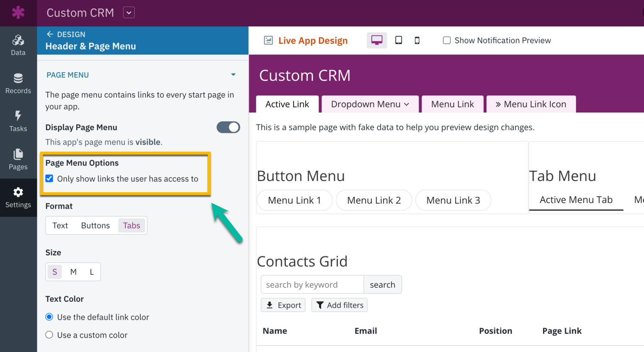Open Pages from the sidebar
Image resolution: width=644 pixels, height=352 pixels.
point(18,159)
